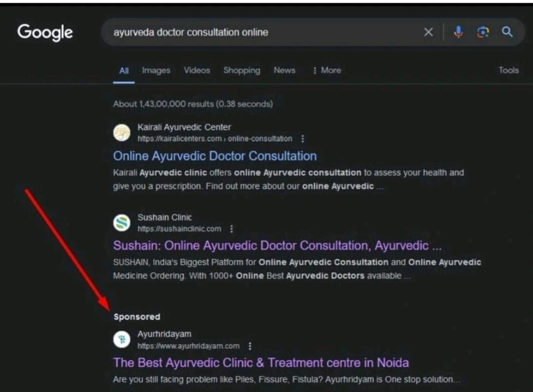Open options for the Kairali result
This screenshot has width=533, height=392.
(x=303, y=139)
